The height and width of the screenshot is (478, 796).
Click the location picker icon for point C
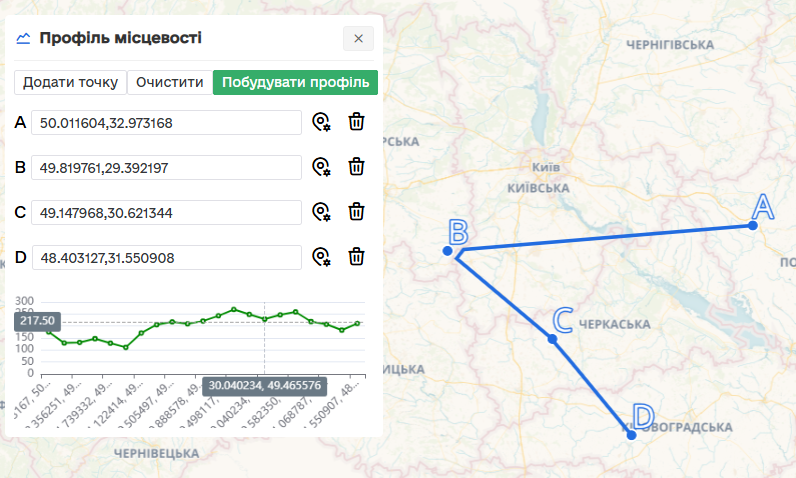click(321, 212)
